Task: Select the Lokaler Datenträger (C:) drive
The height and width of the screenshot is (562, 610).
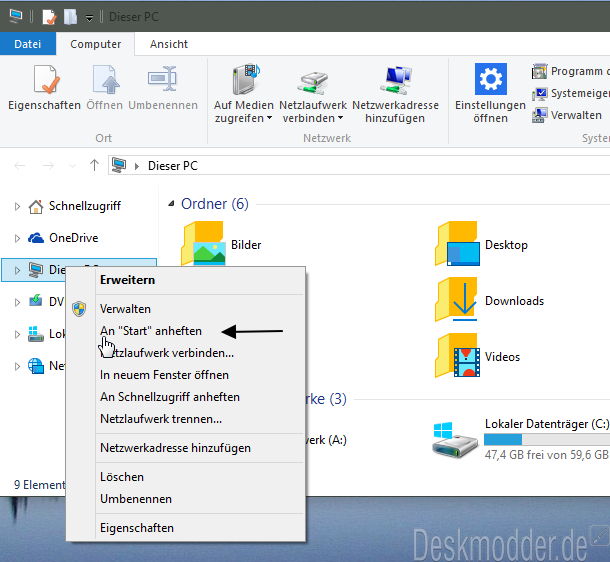Action: click(x=521, y=439)
